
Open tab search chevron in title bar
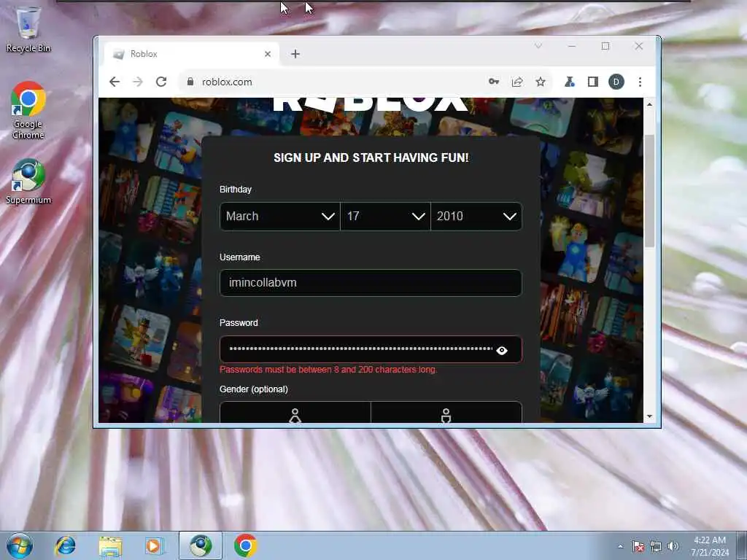pos(538,46)
